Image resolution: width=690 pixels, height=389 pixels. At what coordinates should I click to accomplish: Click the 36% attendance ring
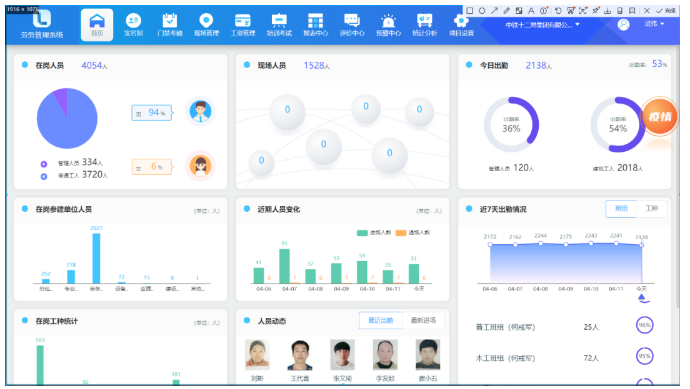point(511,125)
